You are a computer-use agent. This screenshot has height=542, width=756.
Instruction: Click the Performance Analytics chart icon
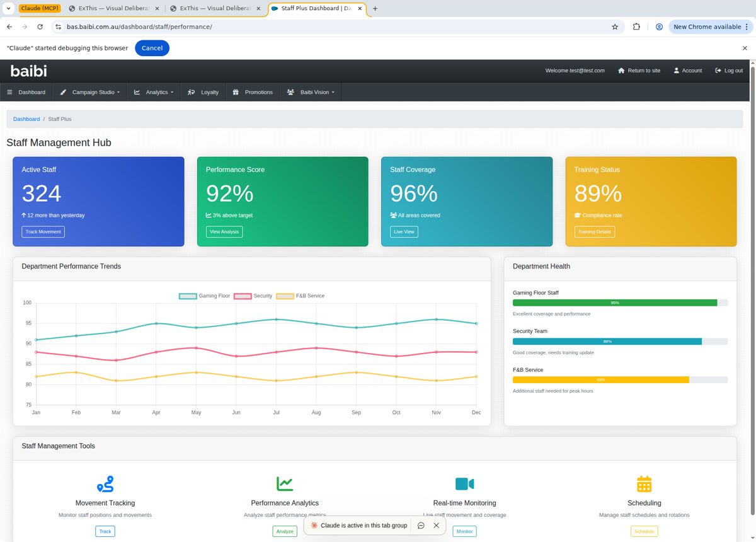(285, 484)
